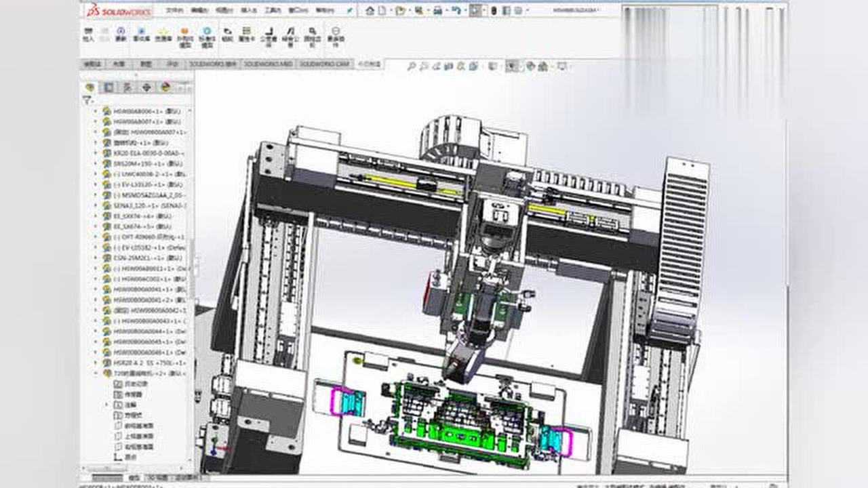Switch to the SOLIDWORKS CAM tab
The height and width of the screenshot is (488, 868).
click(324, 64)
